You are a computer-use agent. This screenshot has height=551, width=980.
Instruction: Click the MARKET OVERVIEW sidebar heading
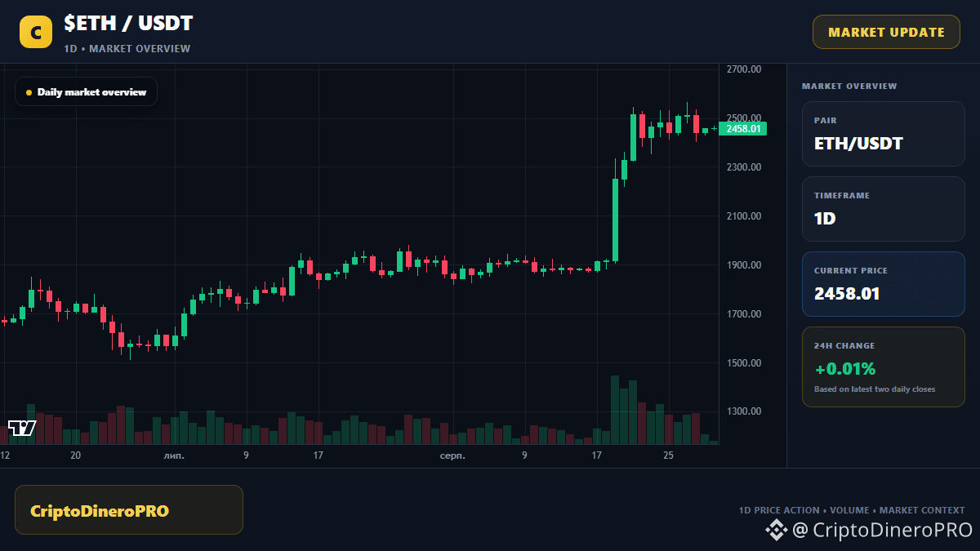(x=849, y=86)
